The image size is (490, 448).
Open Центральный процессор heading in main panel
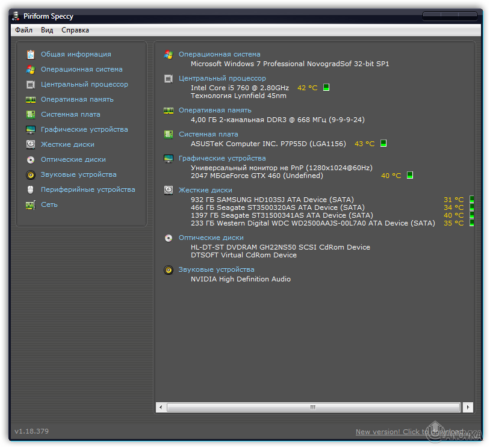coord(222,78)
